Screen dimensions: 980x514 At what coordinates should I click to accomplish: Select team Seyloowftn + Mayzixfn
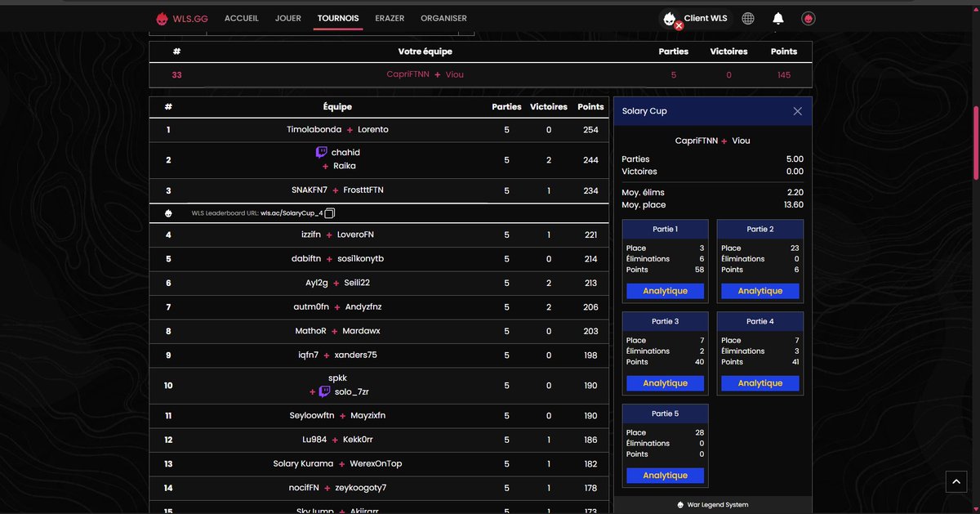pyautogui.click(x=379, y=416)
